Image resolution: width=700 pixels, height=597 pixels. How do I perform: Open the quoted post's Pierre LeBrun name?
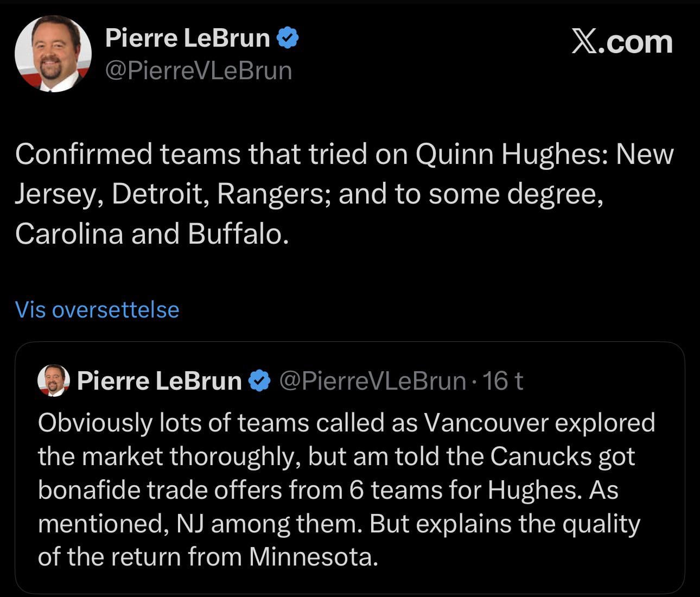point(159,381)
